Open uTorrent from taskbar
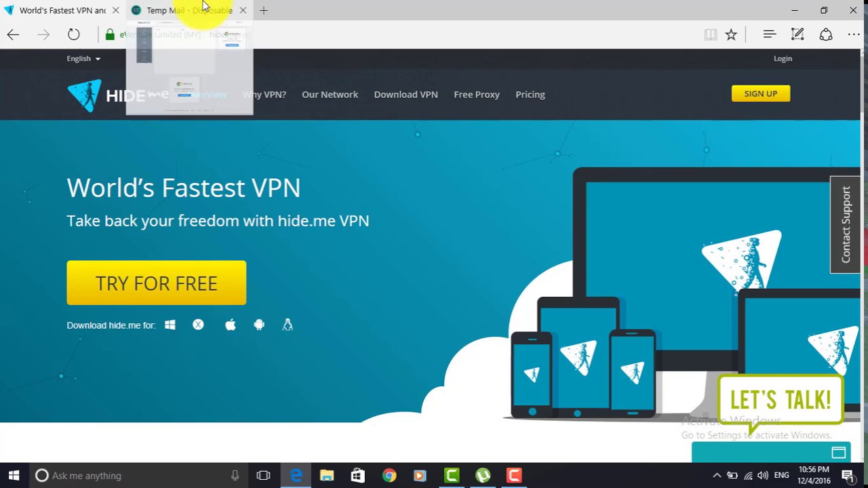Screen dimensions: 868x488 point(483,476)
